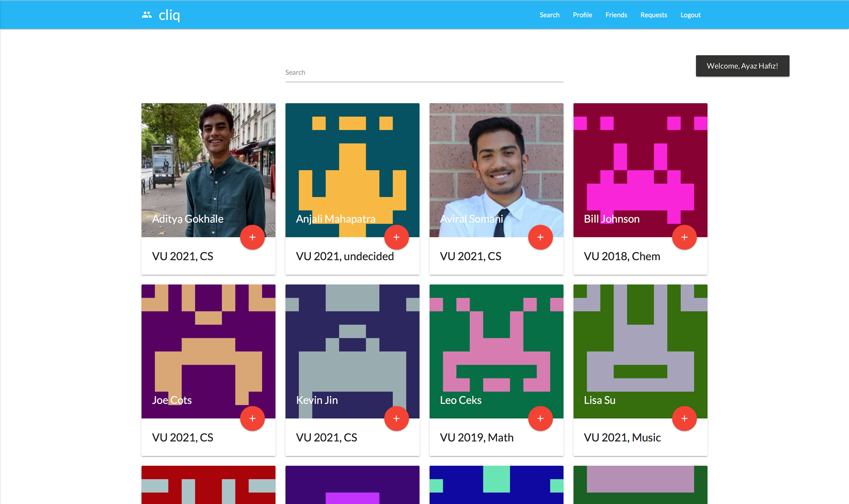Dismiss the Welcome, Ayaz Hafiz toast
849x504 pixels.
point(742,66)
